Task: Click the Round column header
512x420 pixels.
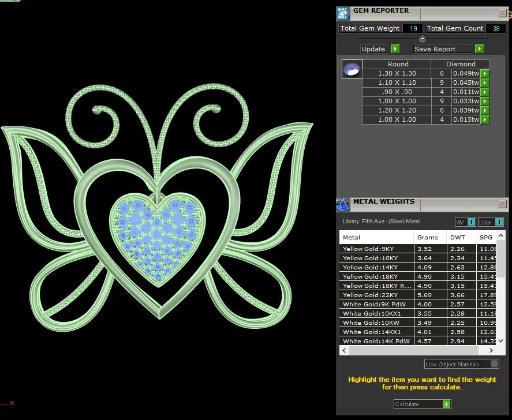Action: coord(398,64)
